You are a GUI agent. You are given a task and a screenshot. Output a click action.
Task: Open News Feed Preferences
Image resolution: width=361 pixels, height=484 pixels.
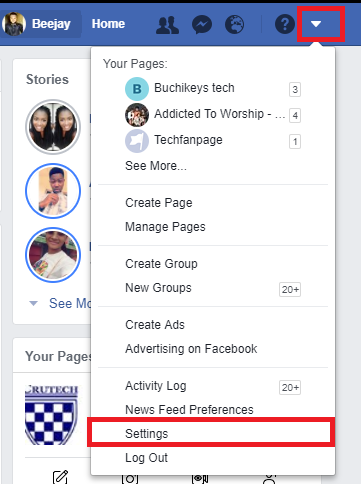coord(189,410)
